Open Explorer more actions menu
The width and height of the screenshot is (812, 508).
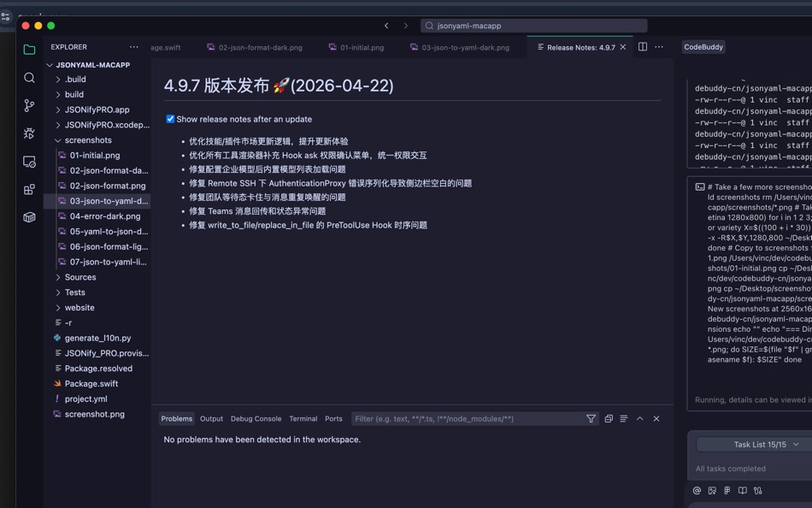click(x=134, y=47)
